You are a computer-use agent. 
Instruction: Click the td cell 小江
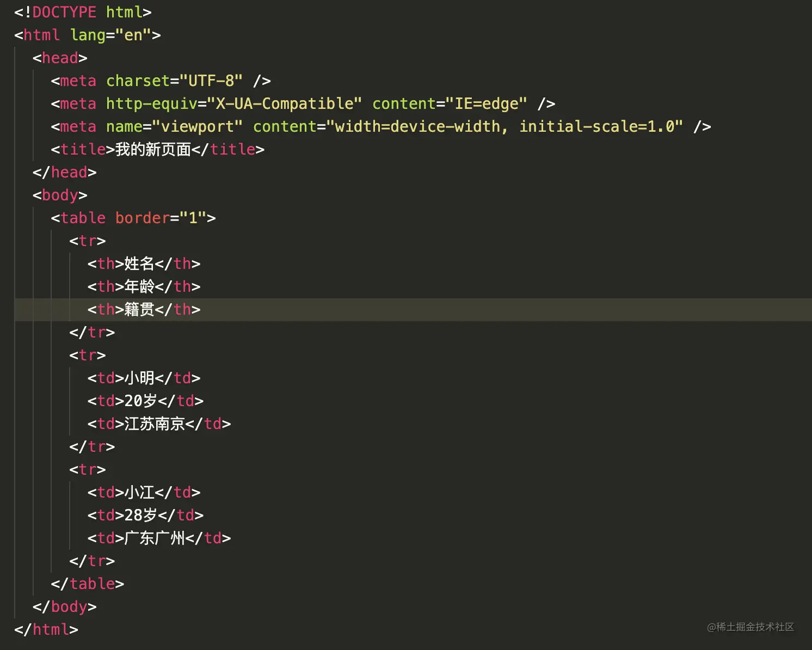pos(144,492)
